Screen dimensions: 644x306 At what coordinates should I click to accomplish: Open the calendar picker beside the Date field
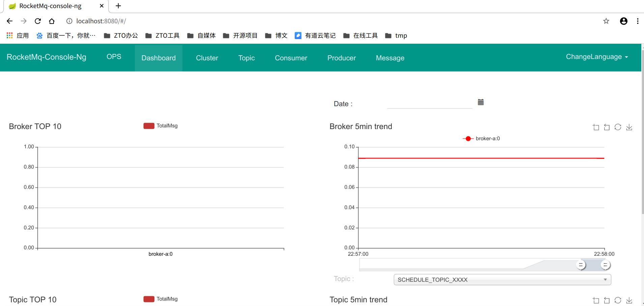(480, 102)
